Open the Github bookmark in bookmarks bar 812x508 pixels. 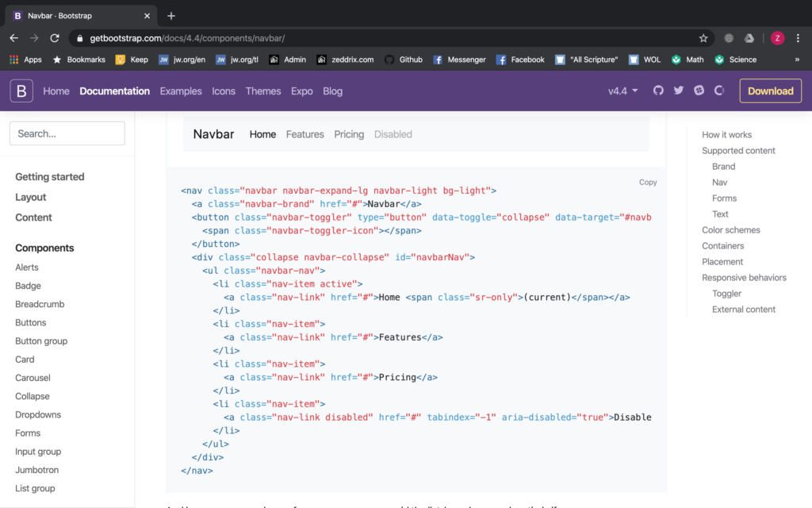[x=404, y=60]
